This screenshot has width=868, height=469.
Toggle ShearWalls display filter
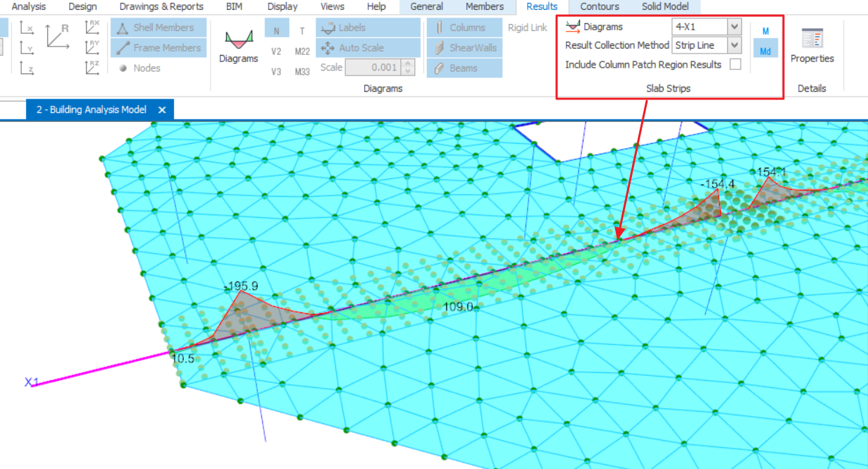(x=464, y=48)
